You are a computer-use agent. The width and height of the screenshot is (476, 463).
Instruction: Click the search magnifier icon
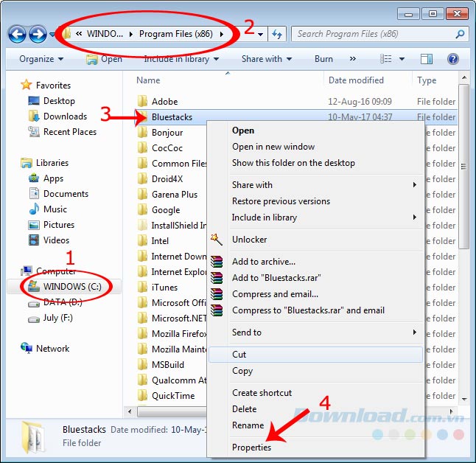(x=461, y=34)
